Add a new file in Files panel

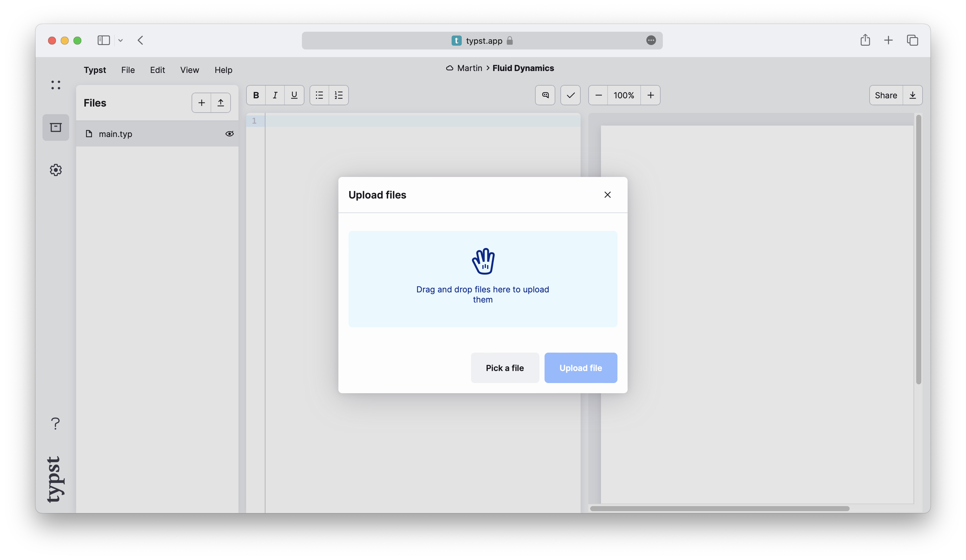pos(202,103)
